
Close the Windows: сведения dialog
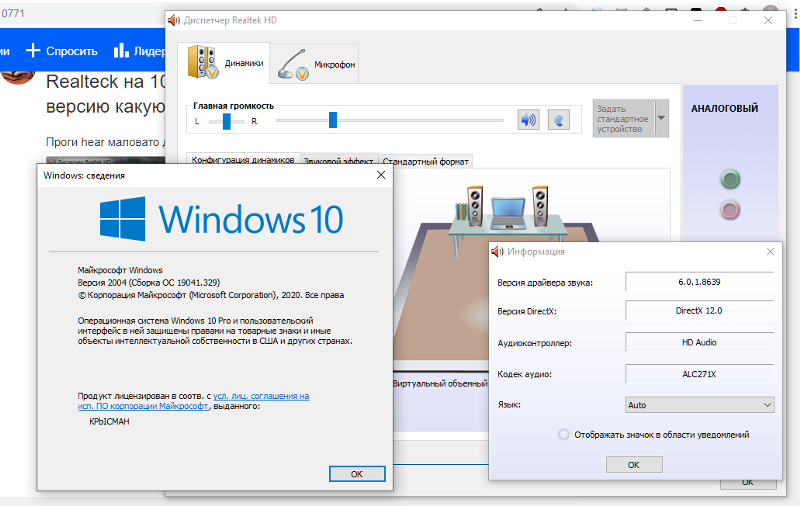click(381, 175)
